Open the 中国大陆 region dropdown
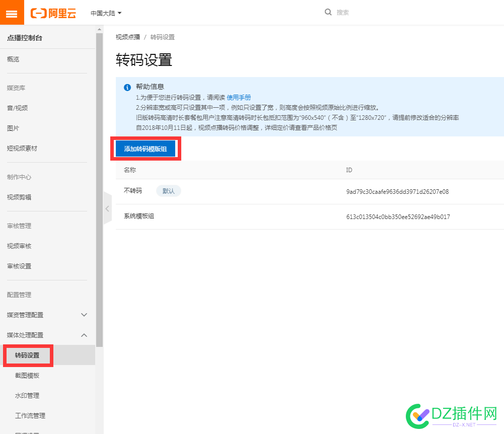 (x=106, y=13)
